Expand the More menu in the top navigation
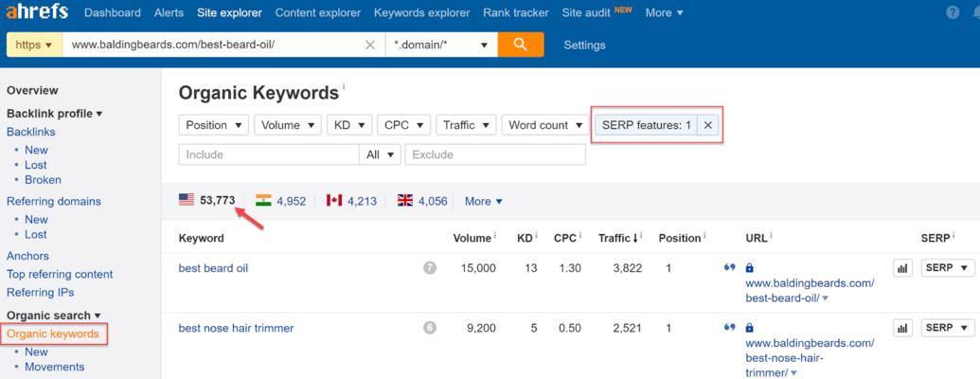 click(x=665, y=12)
